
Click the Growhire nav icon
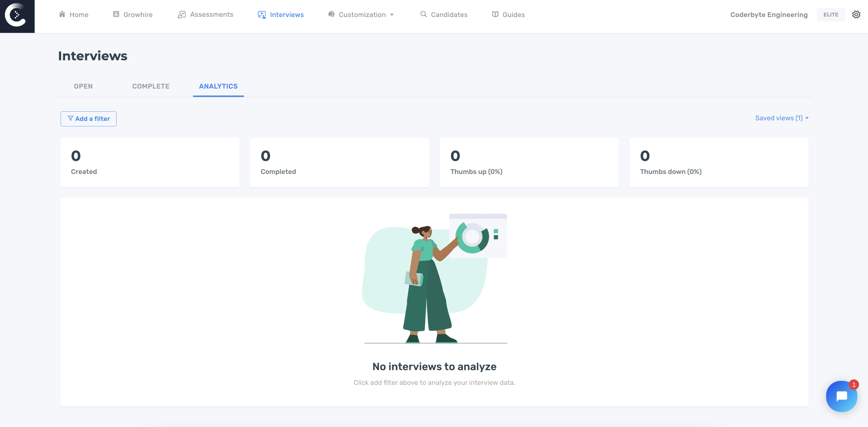click(x=116, y=14)
